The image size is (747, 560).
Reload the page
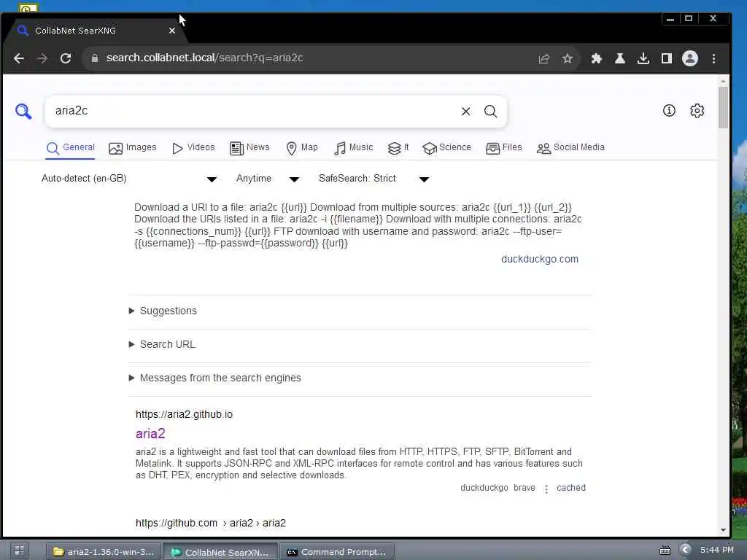pos(66,58)
